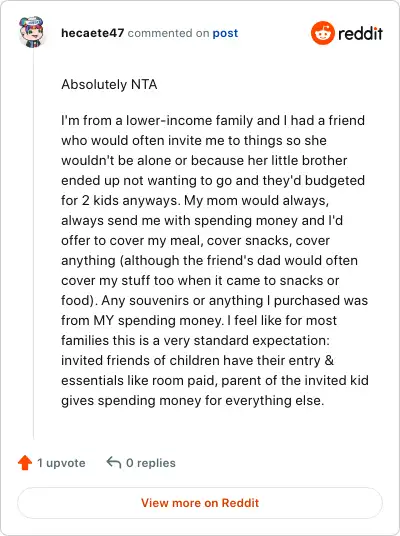Click the "commented on" text

(x=168, y=33)
